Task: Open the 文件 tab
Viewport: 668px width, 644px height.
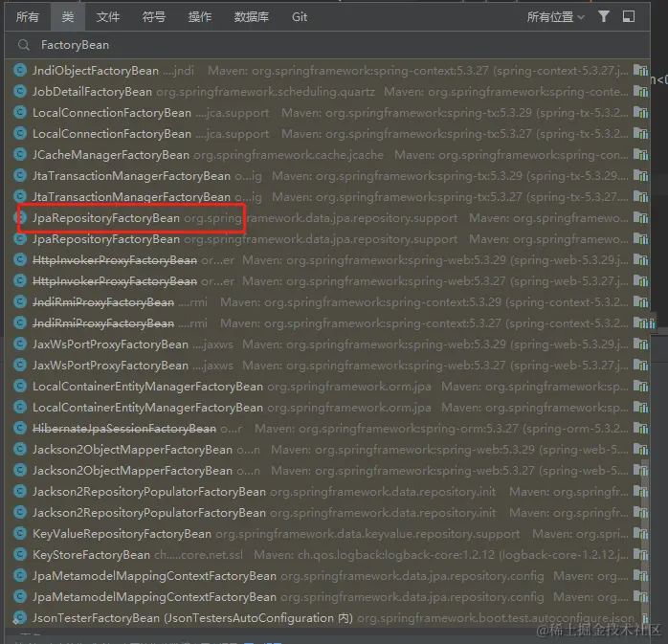Action: tap(108, 17)
